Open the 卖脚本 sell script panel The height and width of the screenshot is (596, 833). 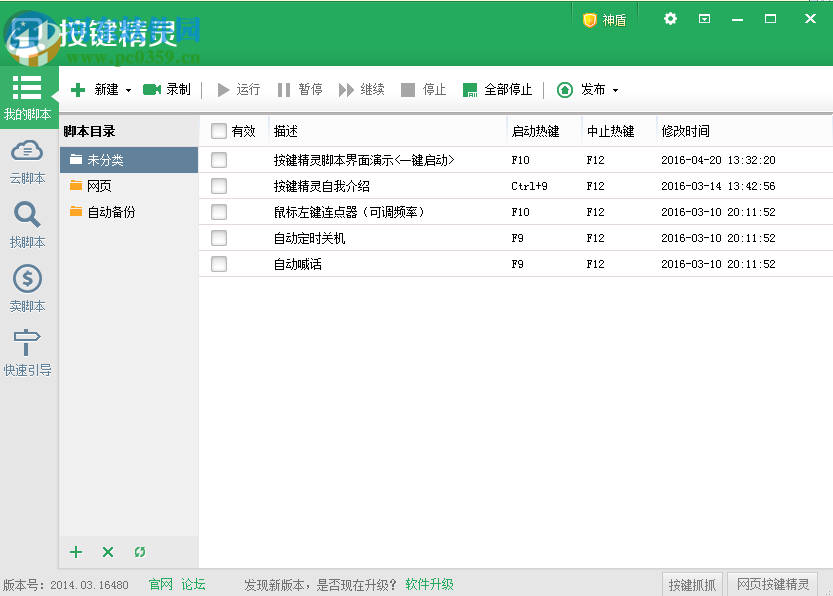[27, 288]
